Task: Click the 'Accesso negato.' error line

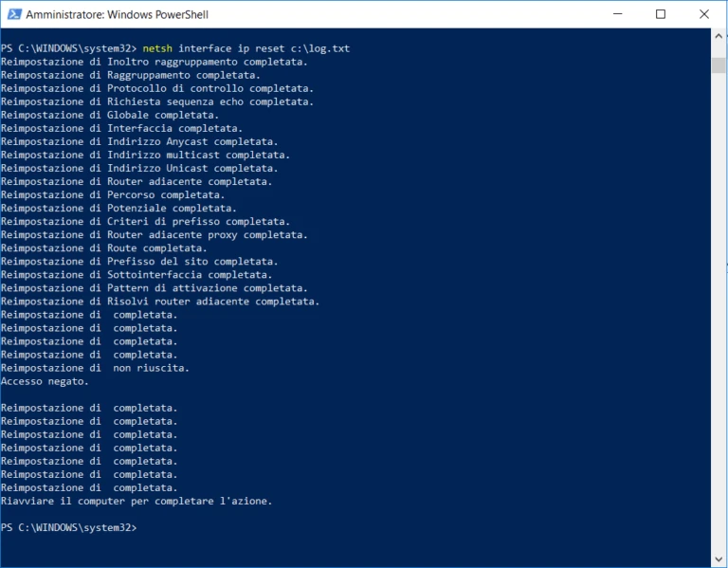Action: click(45, 381)
